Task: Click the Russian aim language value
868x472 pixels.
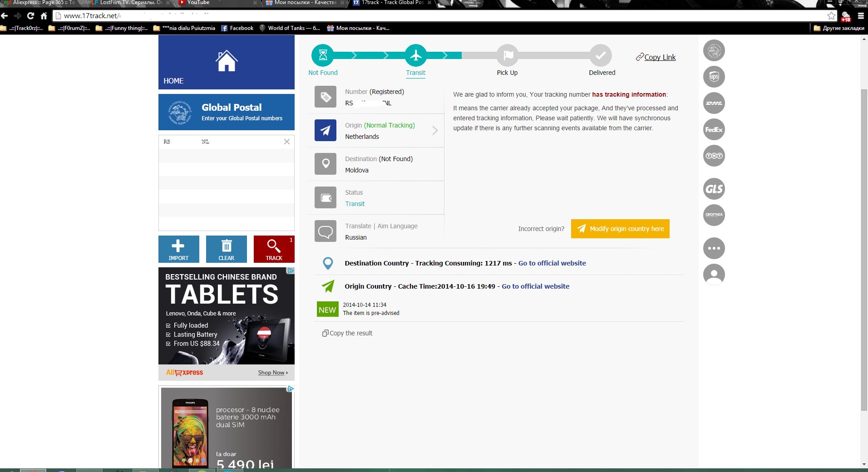Action: 356,237
